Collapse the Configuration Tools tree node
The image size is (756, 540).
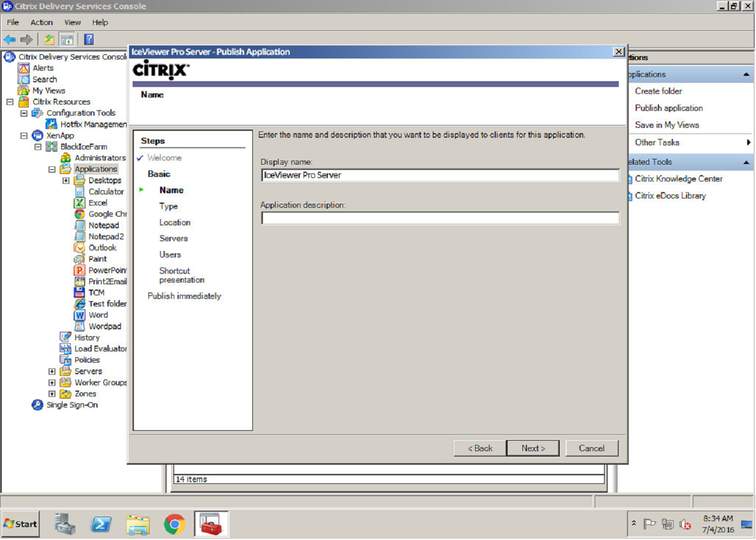pyautogui.click(x=24, y=113)
